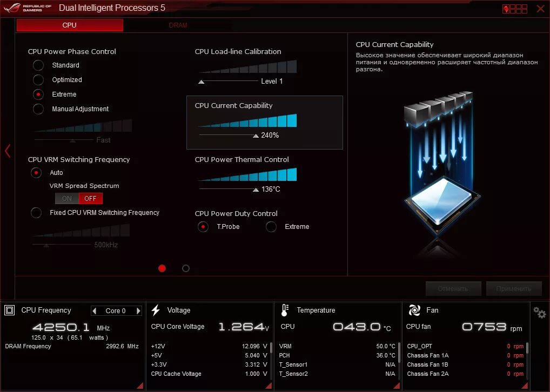Screen dimensions: 550x392
Task: Select Standard power phase control
Action: (x=38, y=65)
